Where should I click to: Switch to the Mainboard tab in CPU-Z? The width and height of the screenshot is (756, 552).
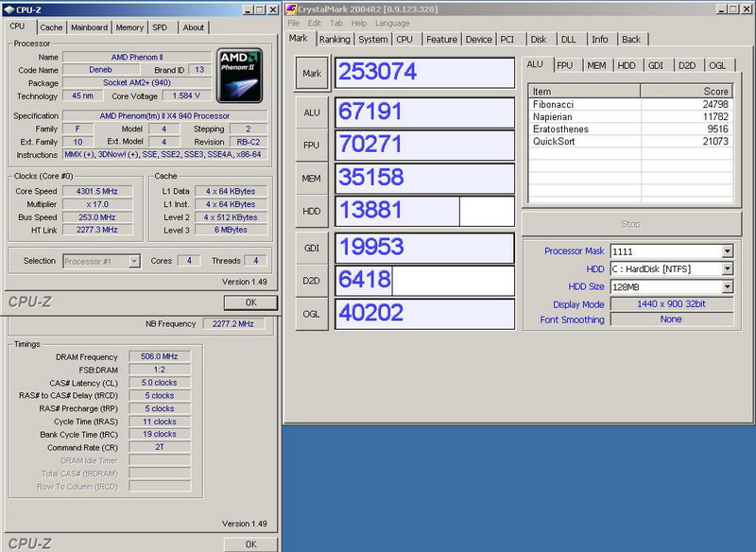[x=89, y=27]
